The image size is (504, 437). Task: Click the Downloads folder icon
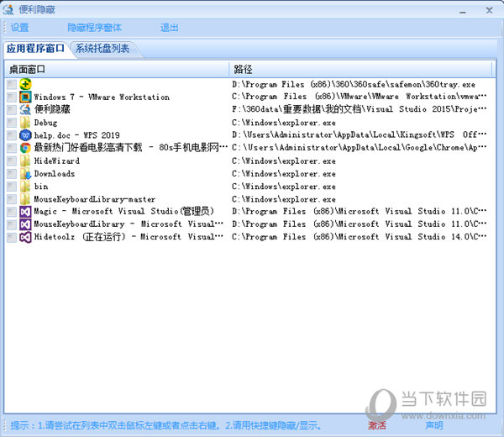[x=25, y=174]
